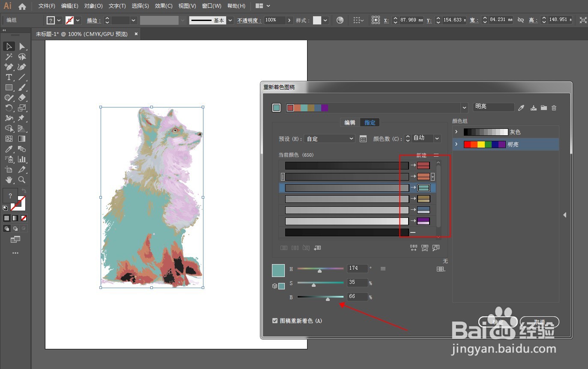
Task: Select the Rectangle tool
Action: 9,87
